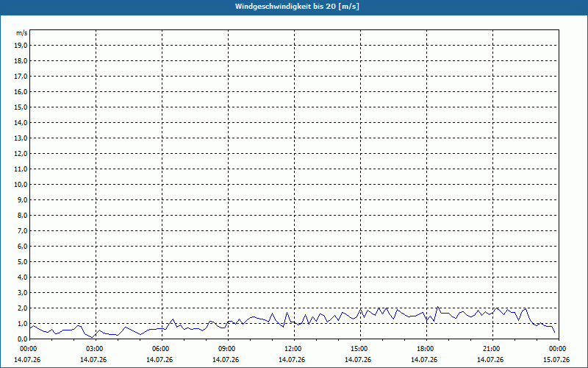Click the "m/s" unit label on the y-axis
Viewport: 588px width, 368px height.
pos(22,33)
